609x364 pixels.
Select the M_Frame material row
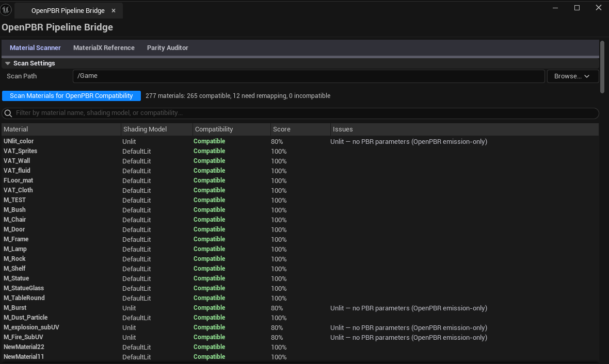(300, 239)
